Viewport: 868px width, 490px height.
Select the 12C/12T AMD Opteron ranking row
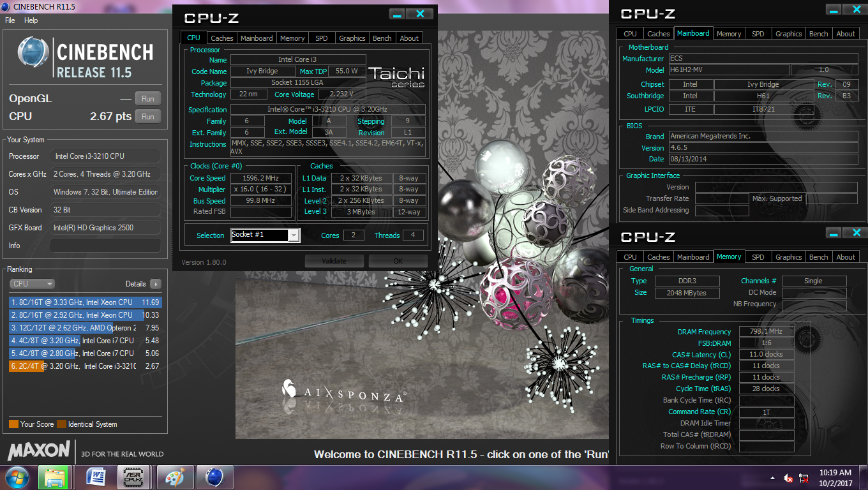tap(86, 328)
